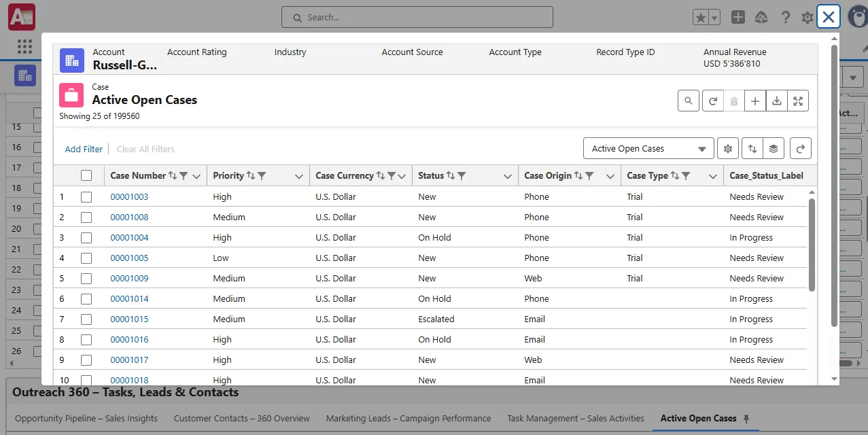Click the redo arrow button in toolbar

click(801, 148)
